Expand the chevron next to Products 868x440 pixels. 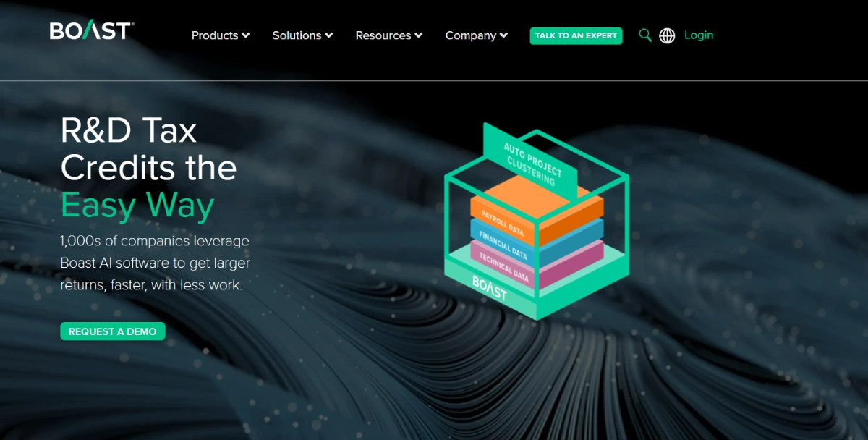pos(246,35)
